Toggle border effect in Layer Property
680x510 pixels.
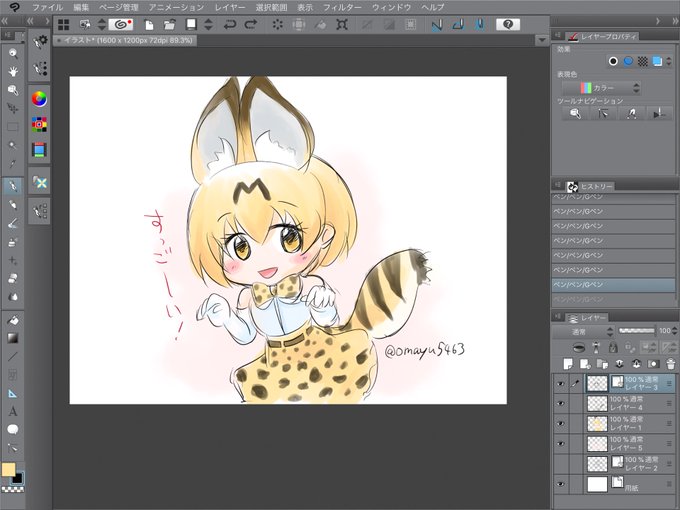pyautogui.click(x=613, y=61)
